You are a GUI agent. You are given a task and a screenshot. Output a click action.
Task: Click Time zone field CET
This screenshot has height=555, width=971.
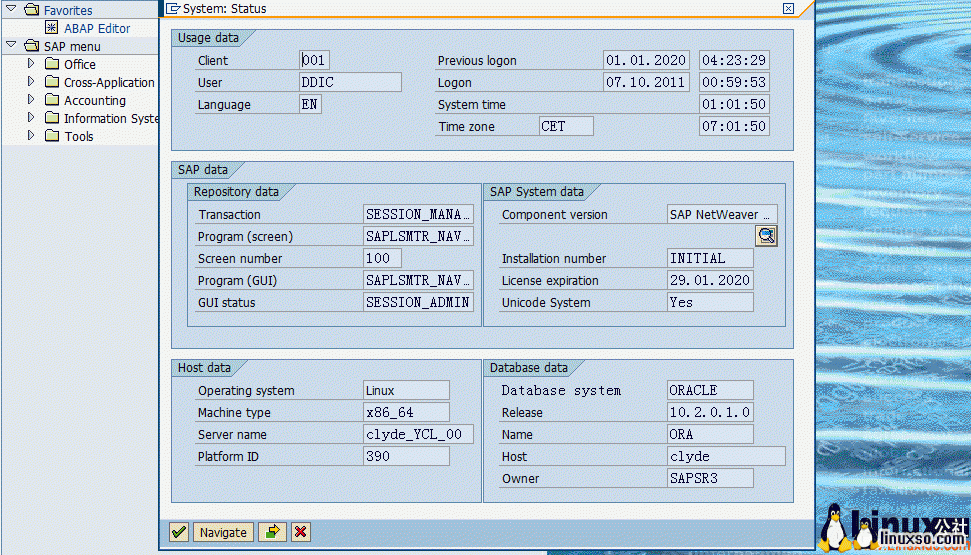click(566, 126)
